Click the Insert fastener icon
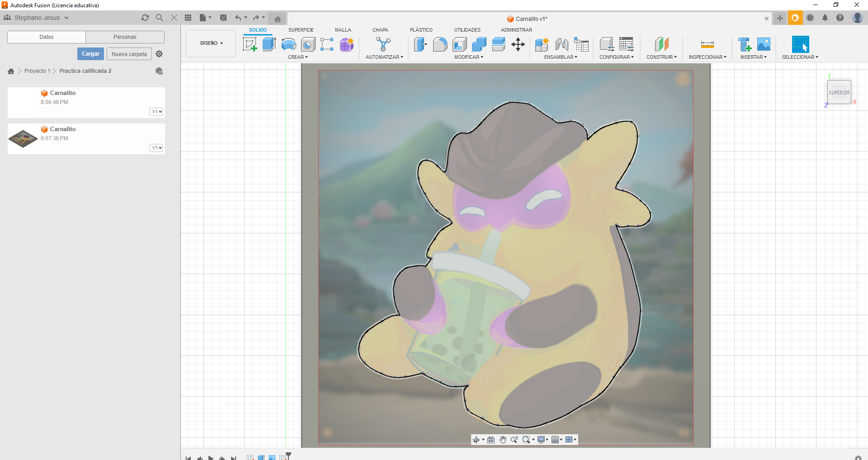 click(x=744, y=44)
